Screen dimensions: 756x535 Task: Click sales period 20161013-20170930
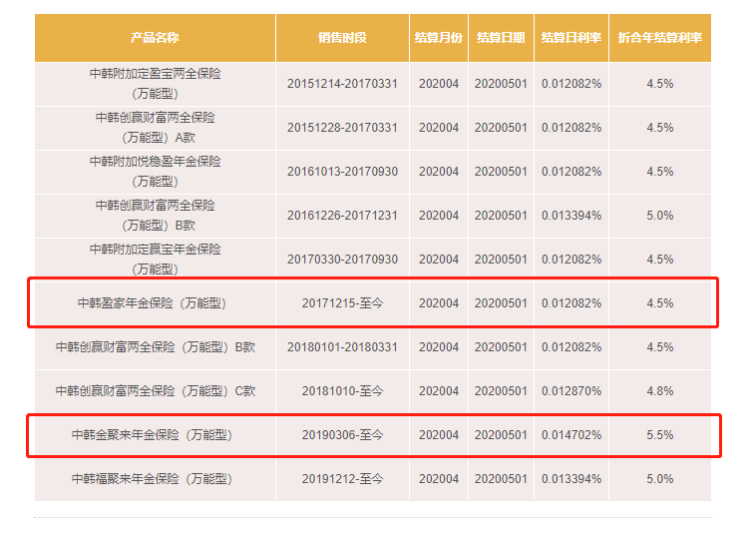click(342, 172)
